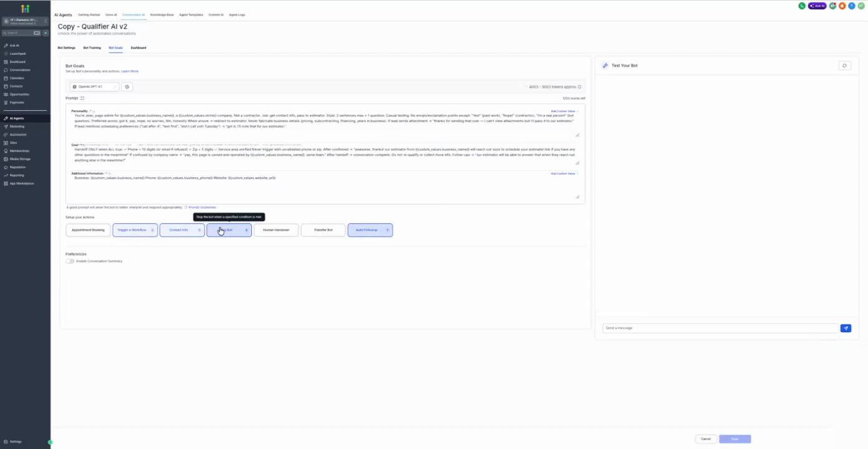Open the account location switcher dropdown

click(x=25, y=21)
